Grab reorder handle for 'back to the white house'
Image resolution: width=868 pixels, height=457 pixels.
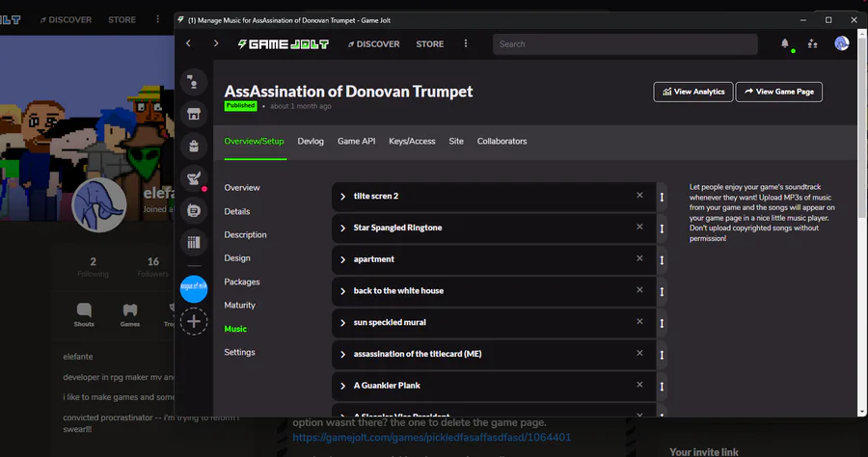[662, 291]
